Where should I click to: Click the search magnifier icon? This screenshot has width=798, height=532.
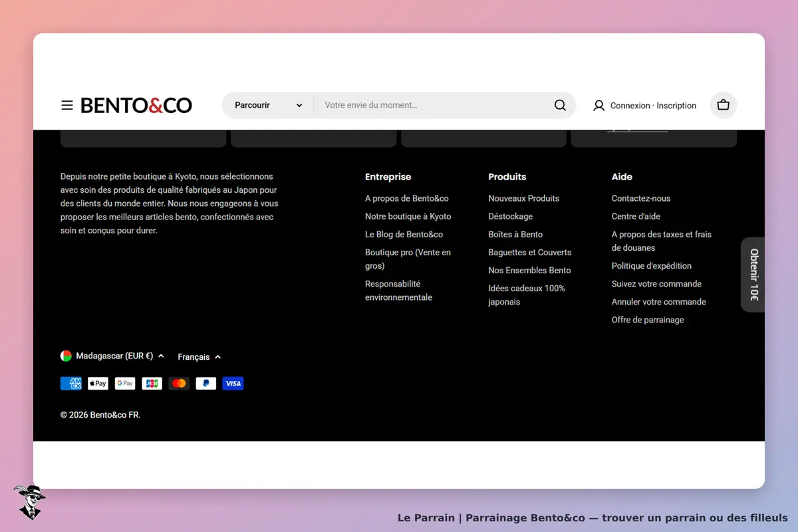[x=560, y=105]
